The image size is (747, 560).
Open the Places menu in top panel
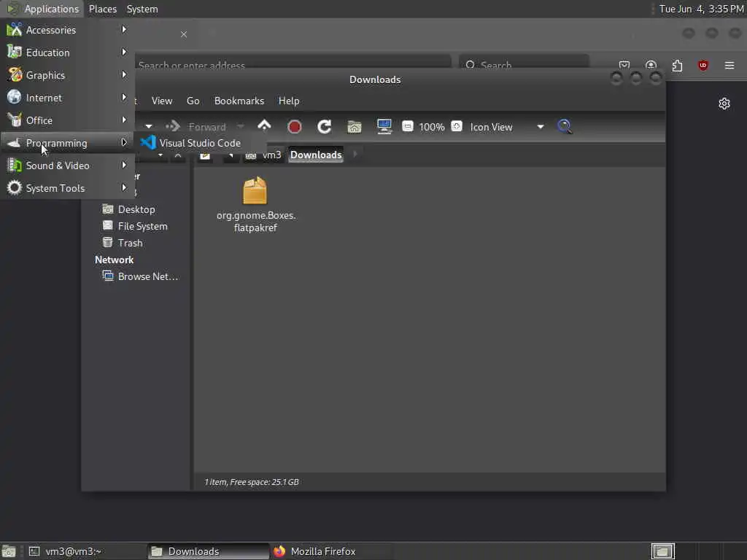tap(102, 9)
